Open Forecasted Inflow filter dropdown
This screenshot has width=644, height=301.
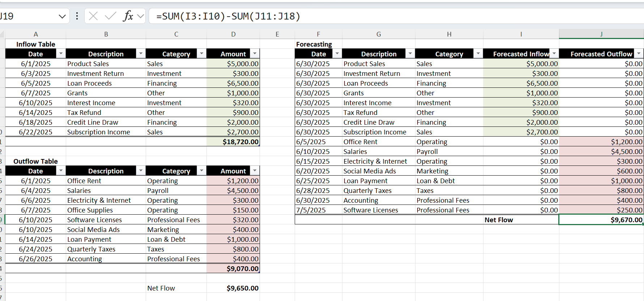pos(554,53)
